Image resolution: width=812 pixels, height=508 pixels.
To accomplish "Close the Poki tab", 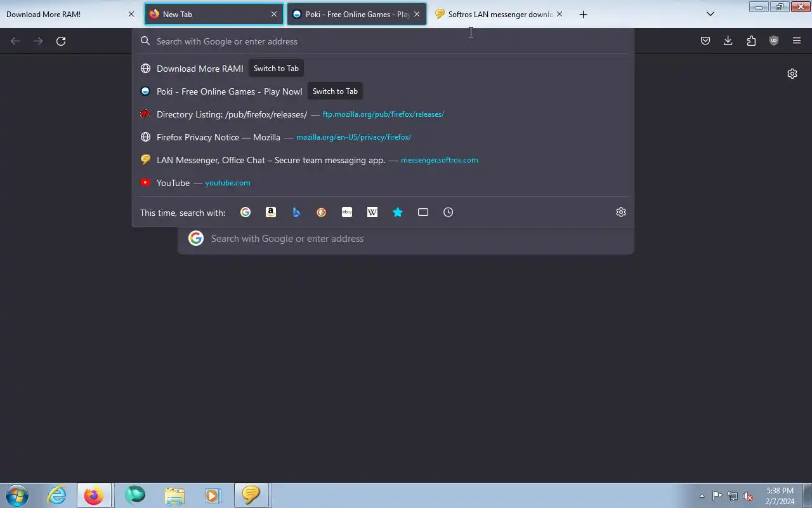I will click(x=417, y=14).
